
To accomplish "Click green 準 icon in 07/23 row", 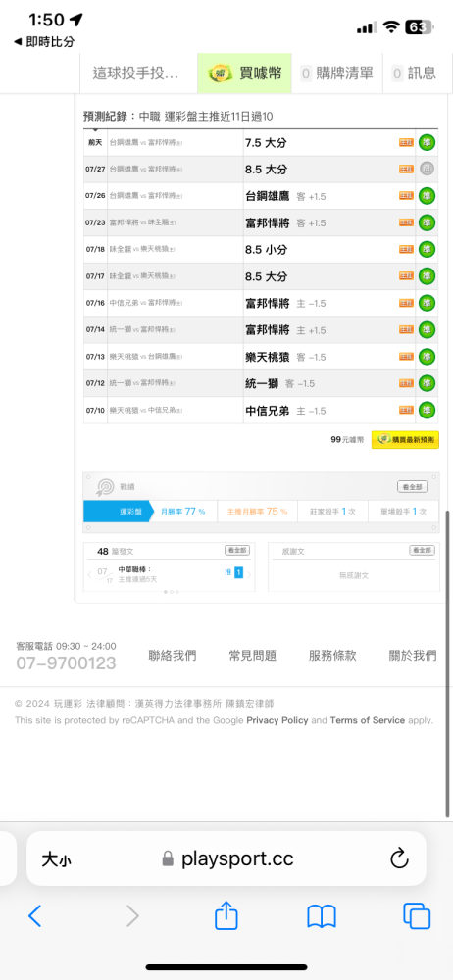I will tap(428, 222).
